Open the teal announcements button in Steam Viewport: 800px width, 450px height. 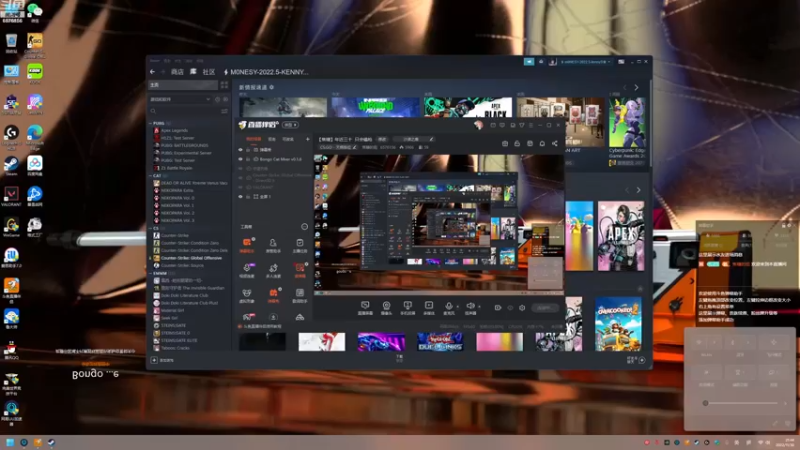point(529,61)
